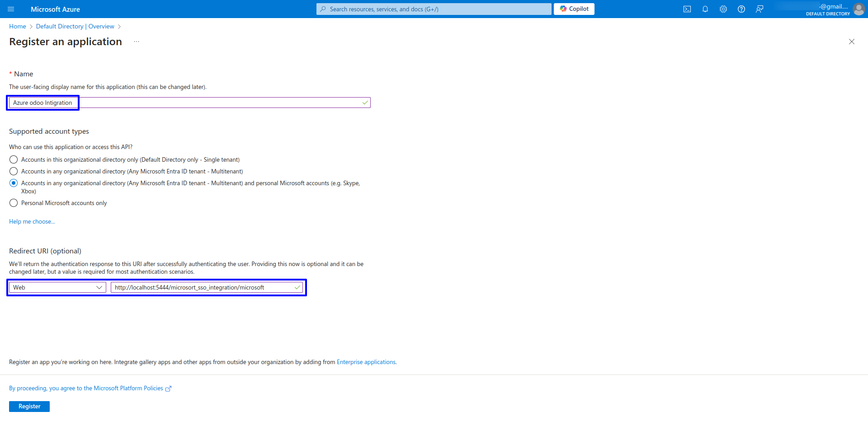This screenshot has width=868, height=421.
Task: Select multitenant organizational directory only option
Action: pos(14,171)
